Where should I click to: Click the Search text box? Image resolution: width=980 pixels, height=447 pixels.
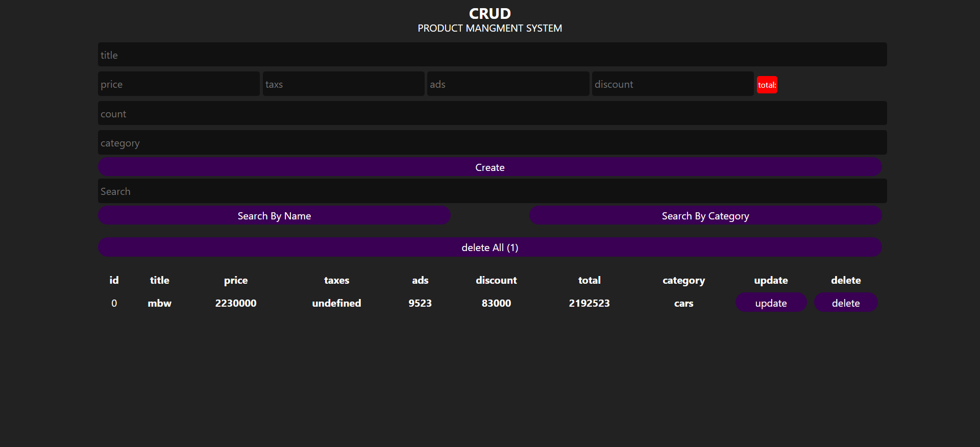pos(492,191)
